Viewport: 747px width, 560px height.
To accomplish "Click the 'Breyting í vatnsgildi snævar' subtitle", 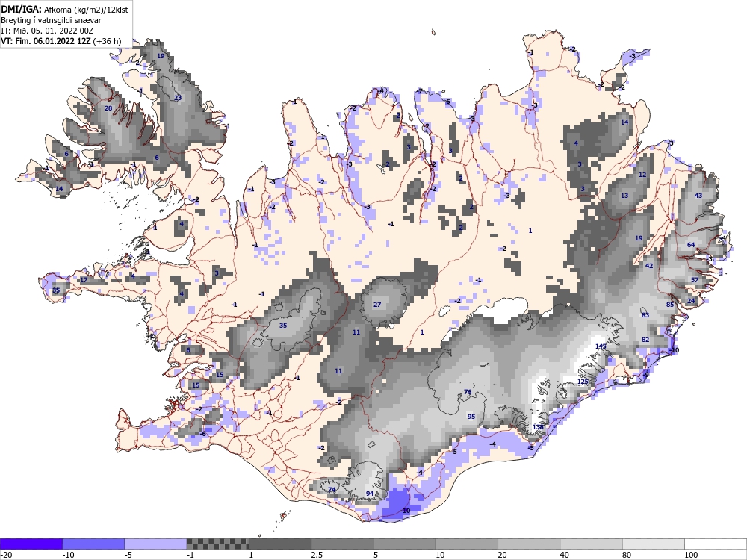I will point(51,20).
